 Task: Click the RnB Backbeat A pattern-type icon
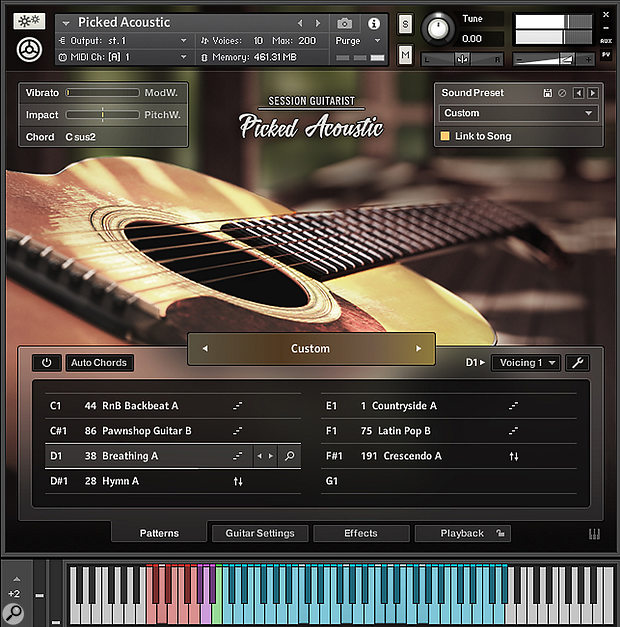click(238, 406)
